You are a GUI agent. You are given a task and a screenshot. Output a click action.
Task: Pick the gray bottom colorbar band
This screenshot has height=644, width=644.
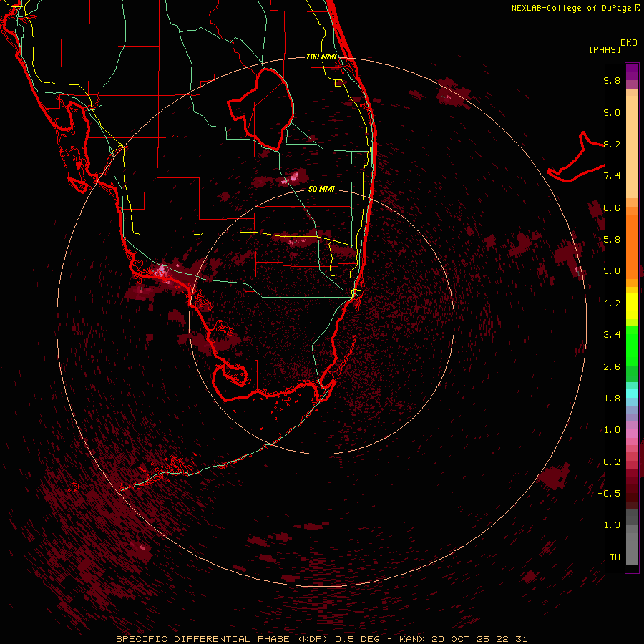click(x=632, y=548)
